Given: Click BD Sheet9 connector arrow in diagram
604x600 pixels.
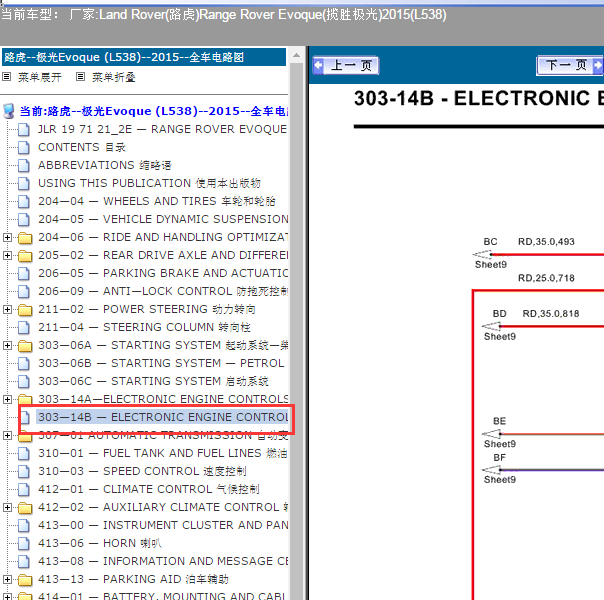Looking at the screenshot, I should 492,327.
